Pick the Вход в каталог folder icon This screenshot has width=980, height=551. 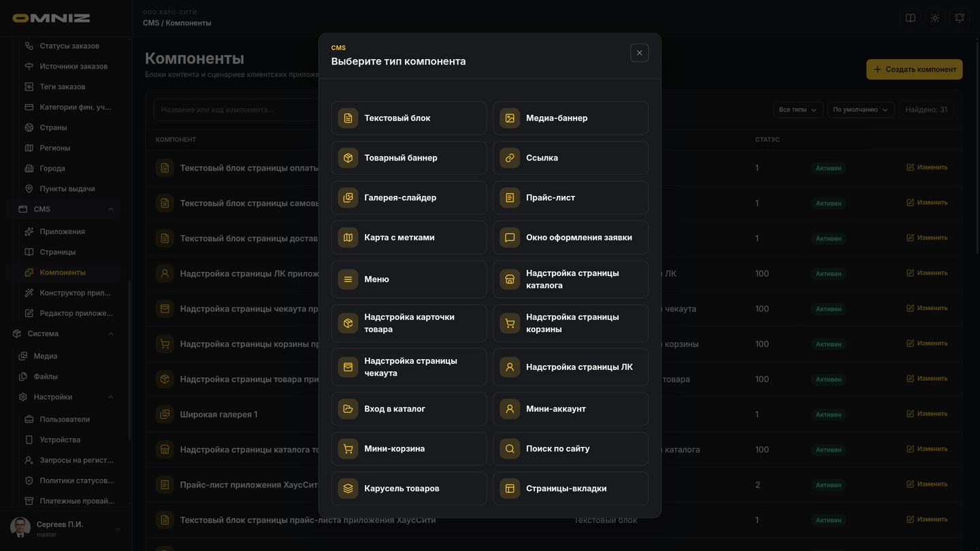coord(348,409)
